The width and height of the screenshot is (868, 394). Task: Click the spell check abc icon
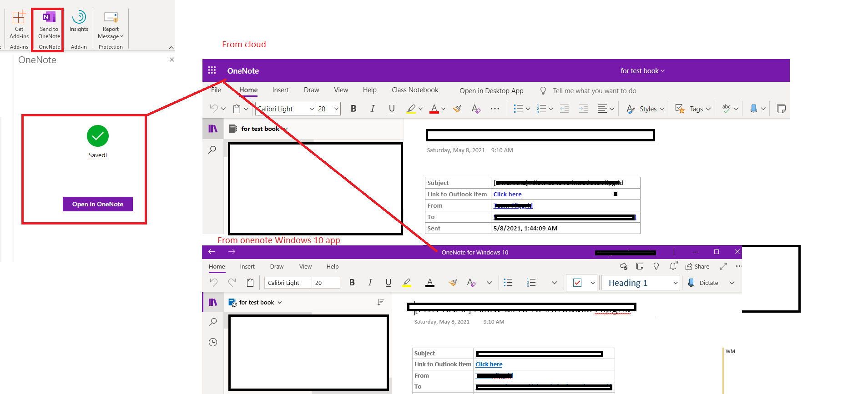(727, 109)
